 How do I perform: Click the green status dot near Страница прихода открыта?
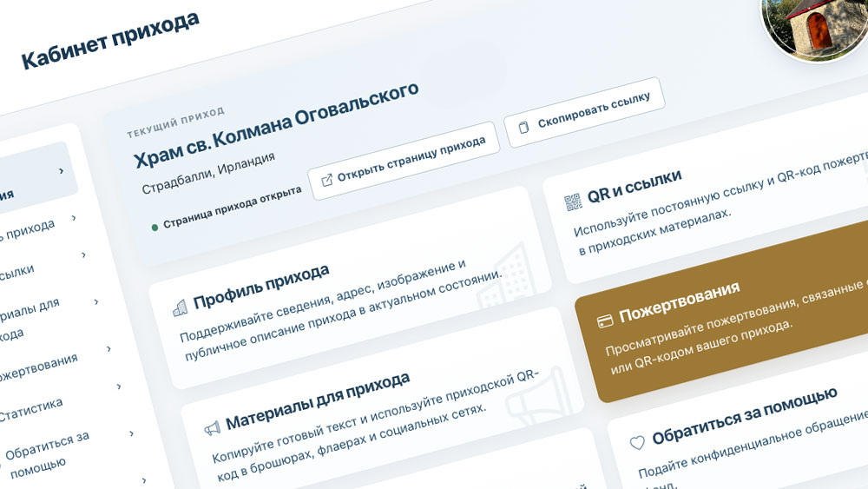[155, 228]
